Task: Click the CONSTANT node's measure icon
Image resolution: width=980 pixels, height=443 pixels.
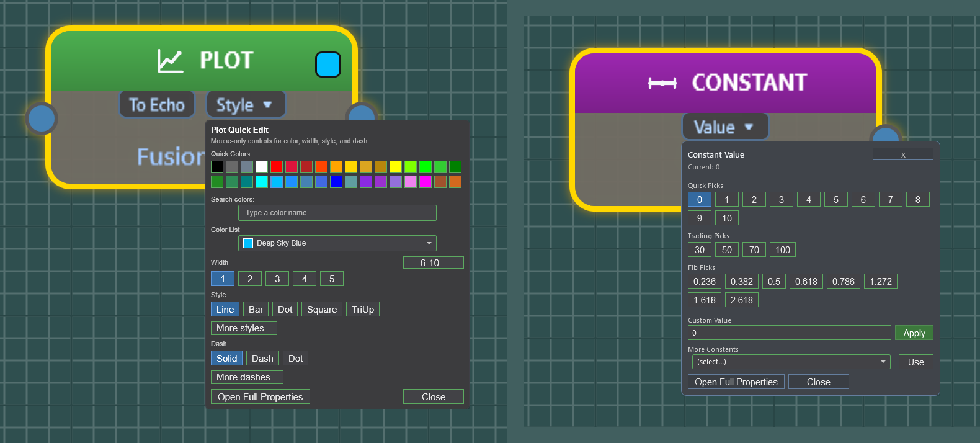Action: [662, 83]
